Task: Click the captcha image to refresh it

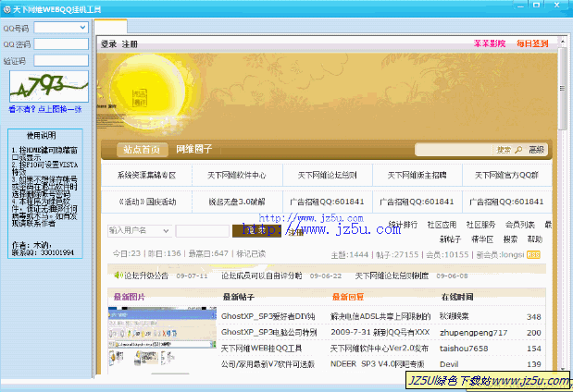Action: click(49, 87)
